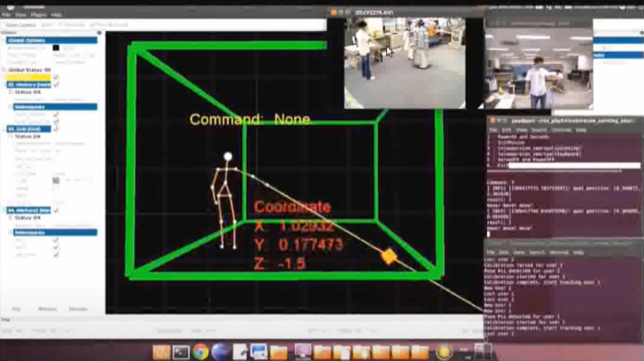Viewport: 644px width, 361px height.
Task: Open File menu in upper terminal window
Action: pos(493,130)
